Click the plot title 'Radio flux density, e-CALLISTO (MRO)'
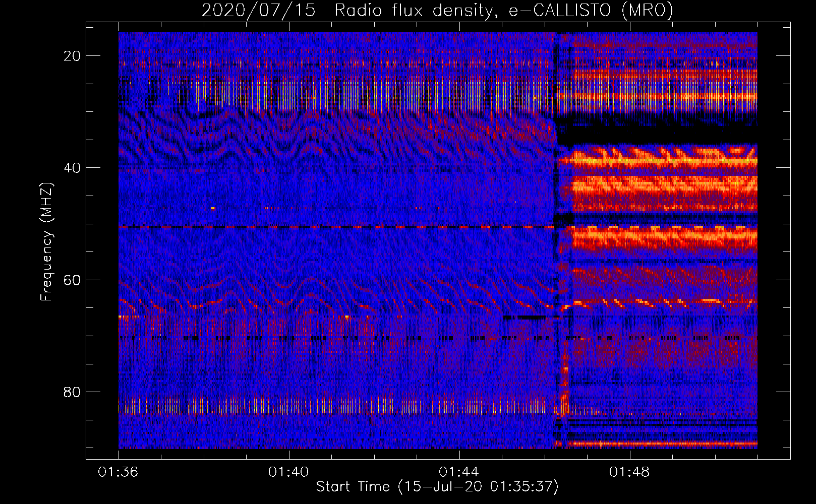Screen dimensions: 816x504 point(504,10)
